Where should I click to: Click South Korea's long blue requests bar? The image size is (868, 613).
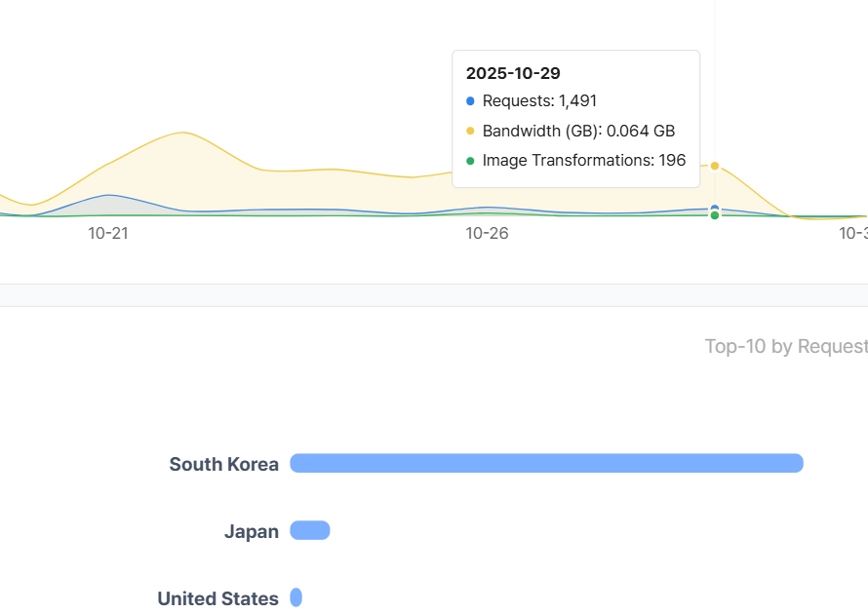[546, 464]
